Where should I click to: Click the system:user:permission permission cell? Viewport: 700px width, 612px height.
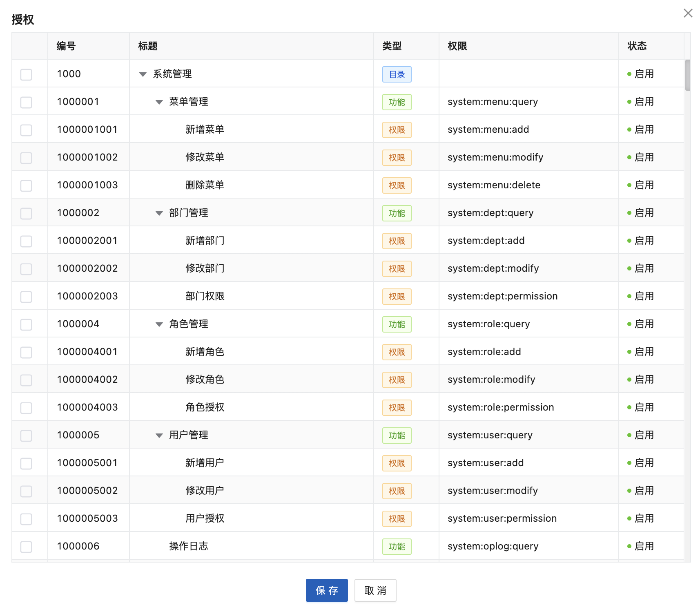point(502,518)
